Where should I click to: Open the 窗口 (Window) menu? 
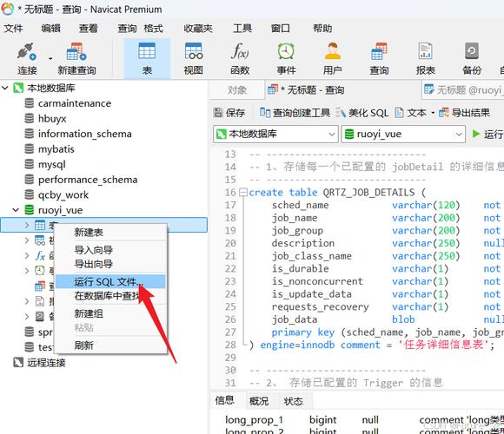(281, 29)
